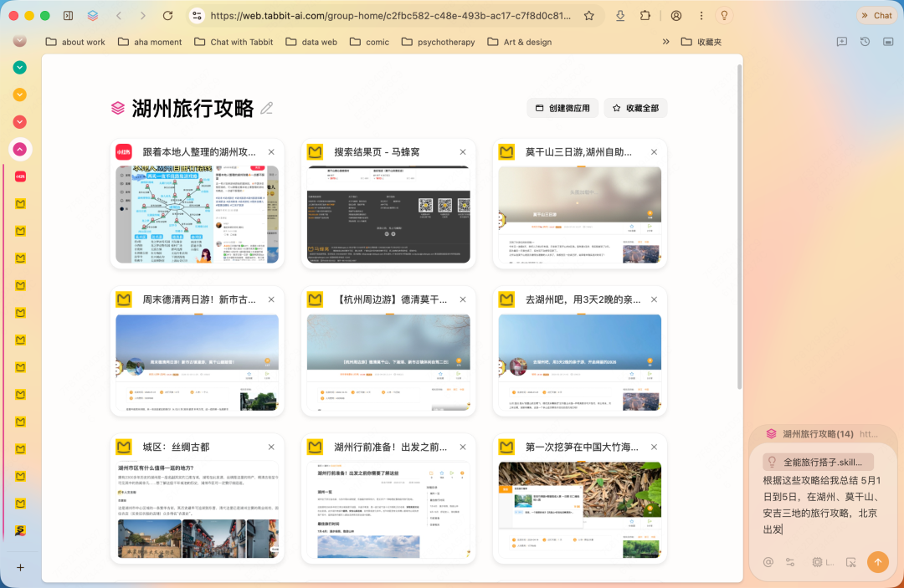Close the 搜索结果页 - 马蜂窝 card
Screen dimensions: 904x588
point(463,152)
